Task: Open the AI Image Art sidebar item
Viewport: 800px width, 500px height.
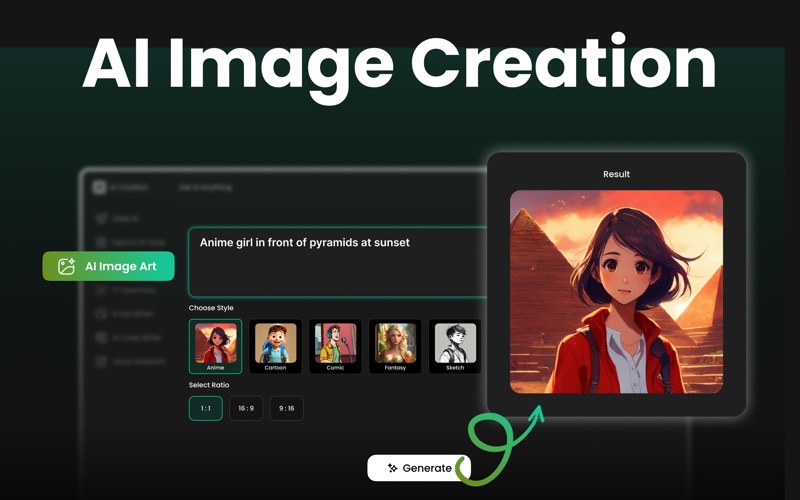Action: 108,266
